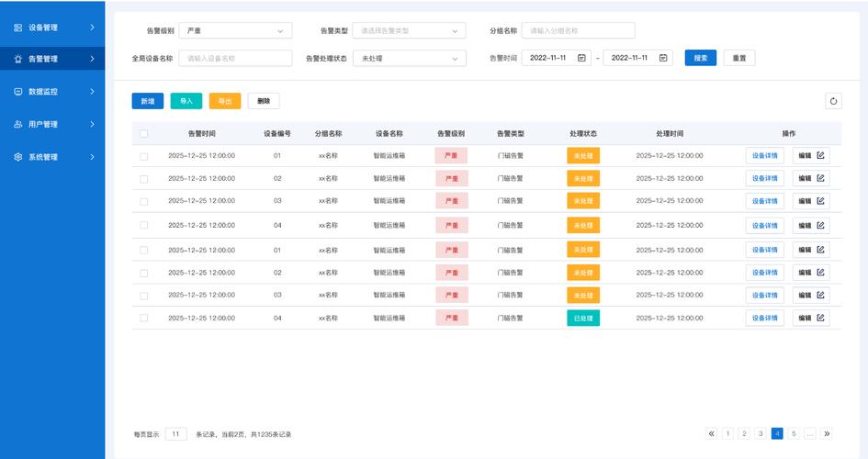Go to page 3 in pagination

pos(761,434)
